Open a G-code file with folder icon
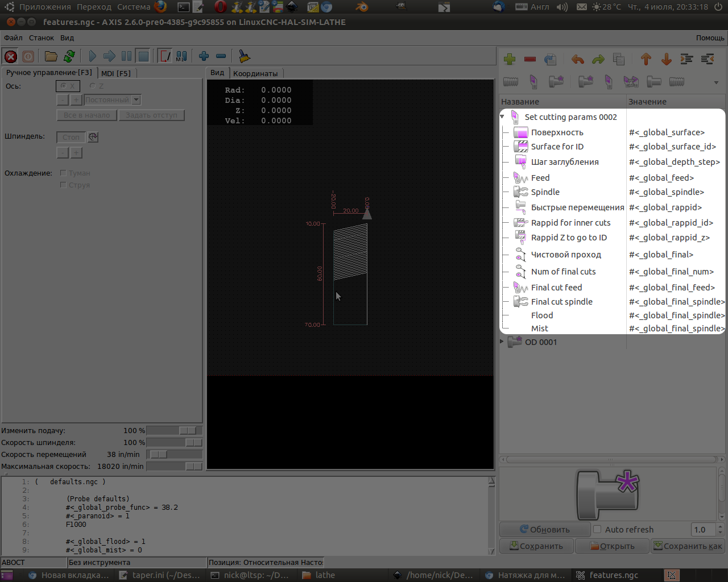Screen dimensions: 728x582 (51, 56)
